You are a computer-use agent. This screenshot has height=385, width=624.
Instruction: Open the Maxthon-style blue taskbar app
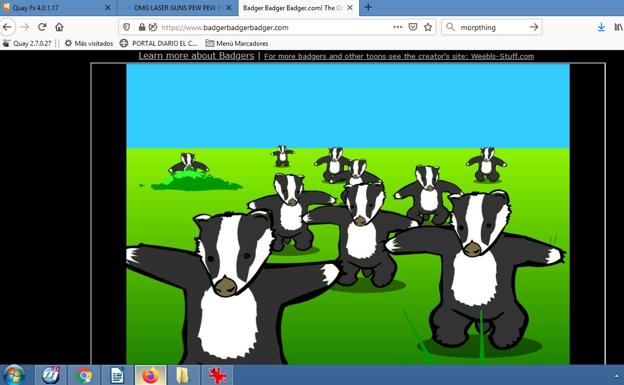point(51,375)
